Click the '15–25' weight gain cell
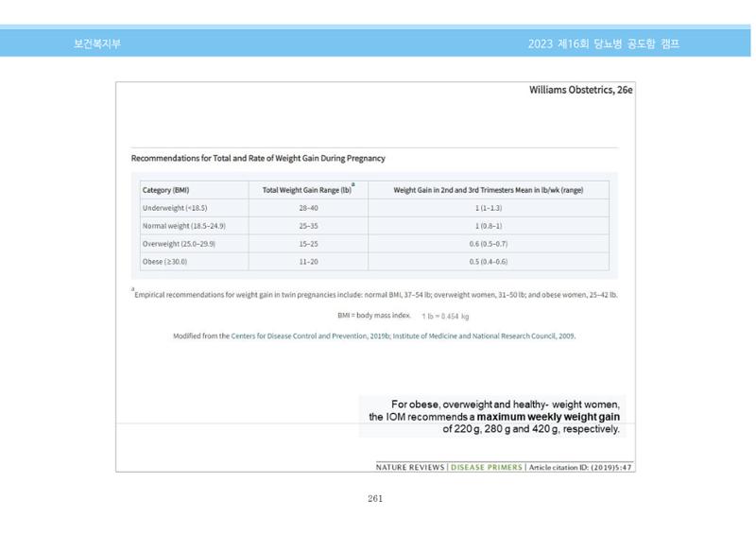Image resolution: width=756 pixels, height=535 pixels. click(309, 244)
